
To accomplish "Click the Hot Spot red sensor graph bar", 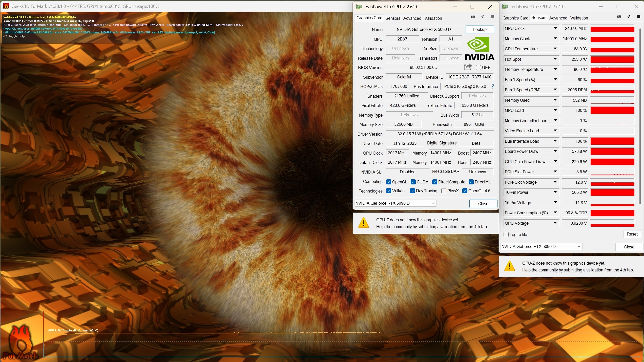I will tap(612, 59).
